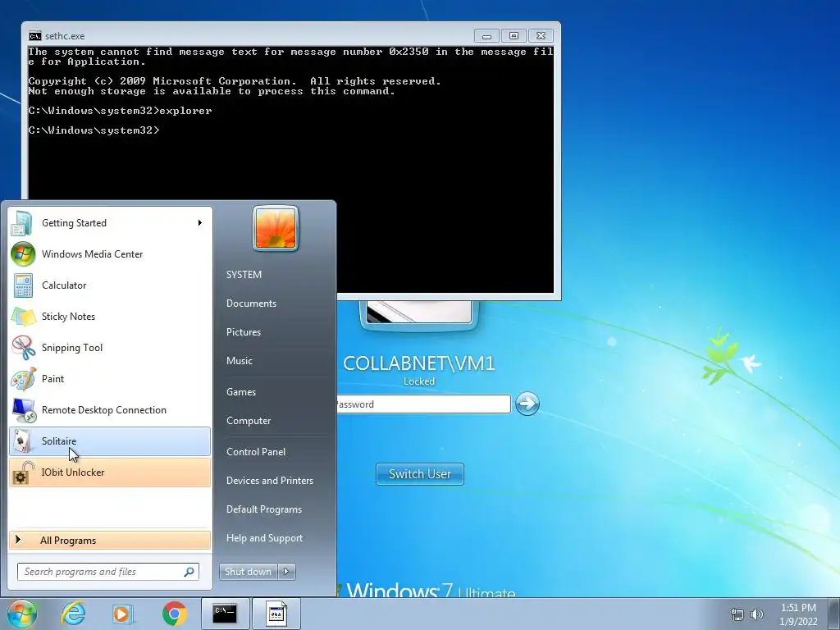Viewport: 840px width, 630px height.
Task: Switch to the command prompt taskbar button
Action: click(225, 614)
